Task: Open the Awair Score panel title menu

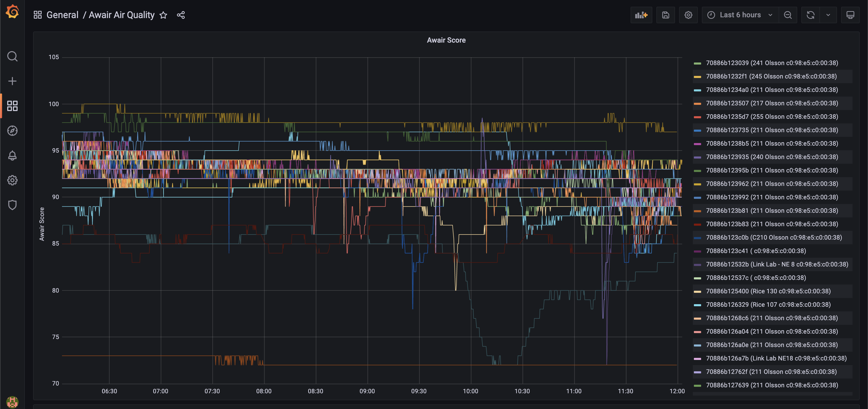Action: 446,40
